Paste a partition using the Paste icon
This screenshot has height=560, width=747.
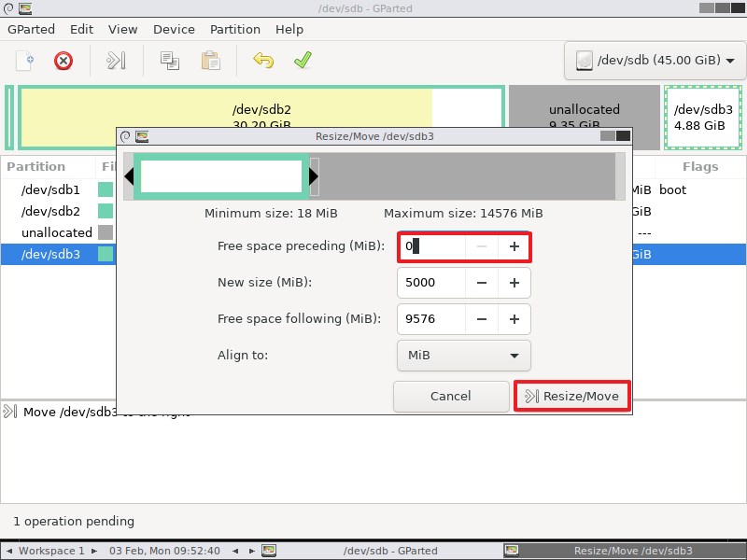(210, 60)
